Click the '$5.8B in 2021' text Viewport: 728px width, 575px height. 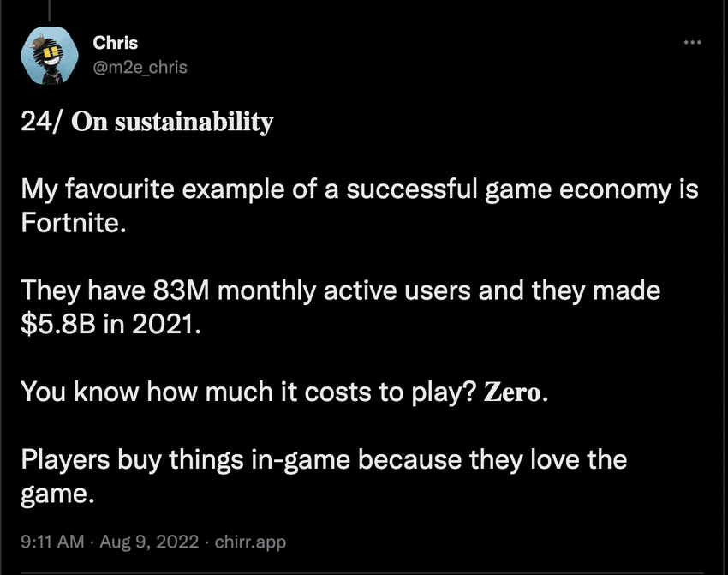tap(110, 324)
